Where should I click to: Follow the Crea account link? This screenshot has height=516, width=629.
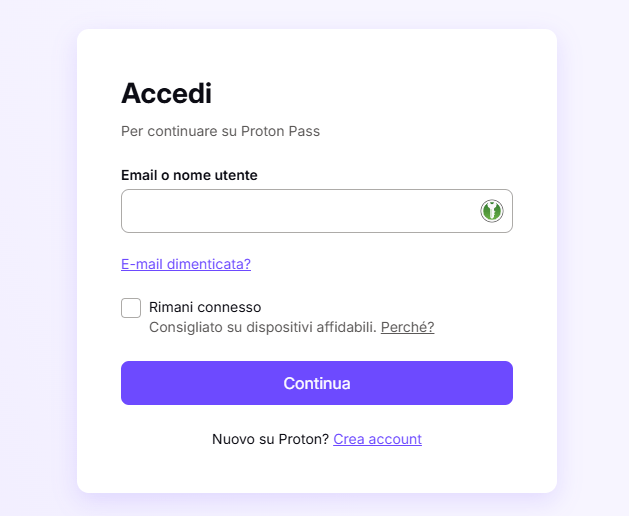[377, 439]
